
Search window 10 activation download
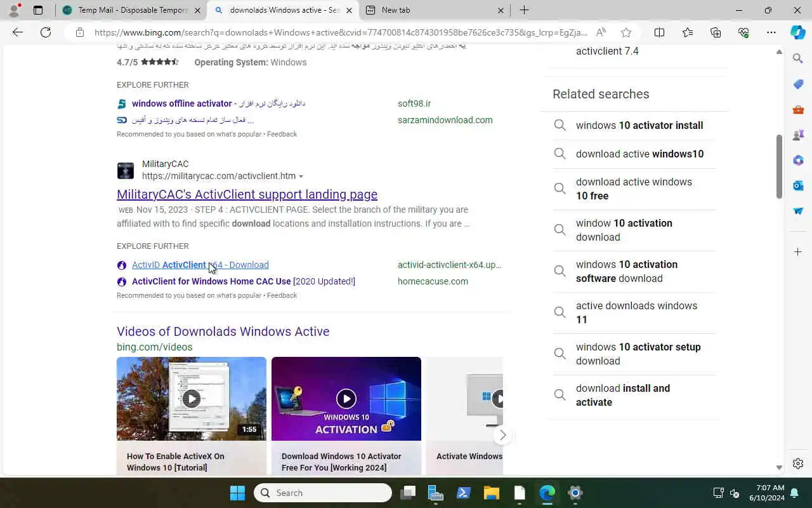click(x=634, y=230)
